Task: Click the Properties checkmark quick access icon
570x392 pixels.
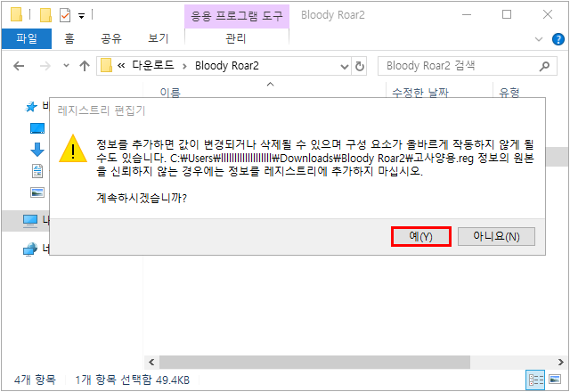Action: [x=65, y=15]
